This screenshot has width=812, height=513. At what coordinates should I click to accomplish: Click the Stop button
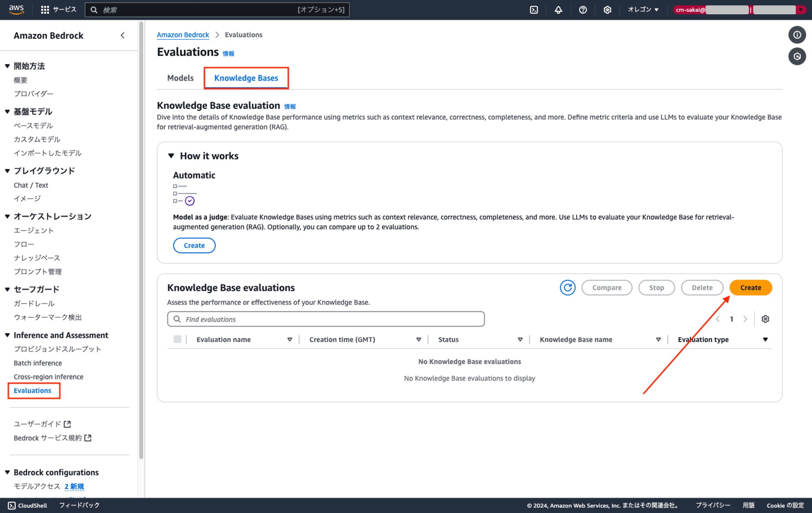click(657, 287)
